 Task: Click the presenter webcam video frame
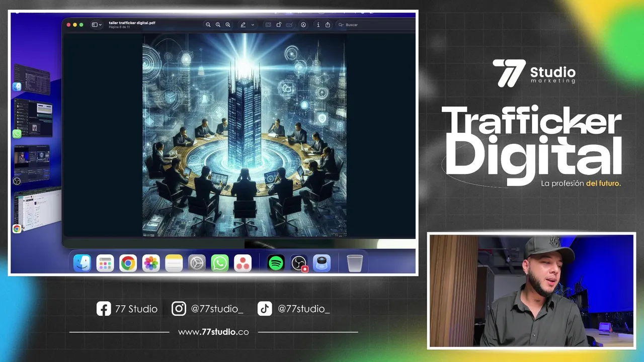pyautogui.click(x=531, y=290)
